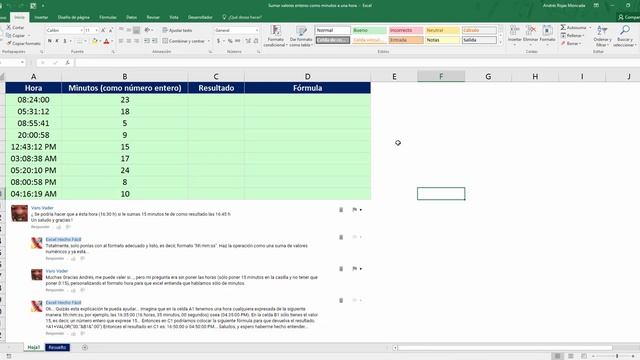Open the Combinar y centrar dropdown arrow
The width and height of the screenshot is (640, 360).
pos(209,41)
